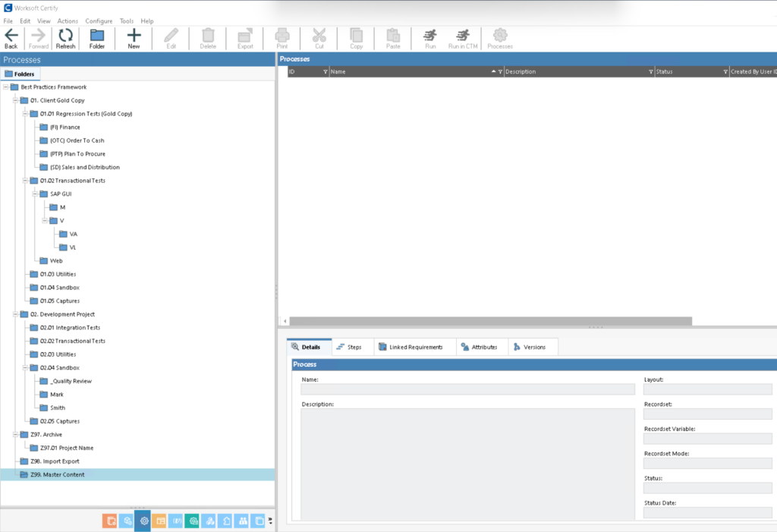Collapse 02.04 Sandbox folder node
The image size is (777, 532).
tap(25, 368)
